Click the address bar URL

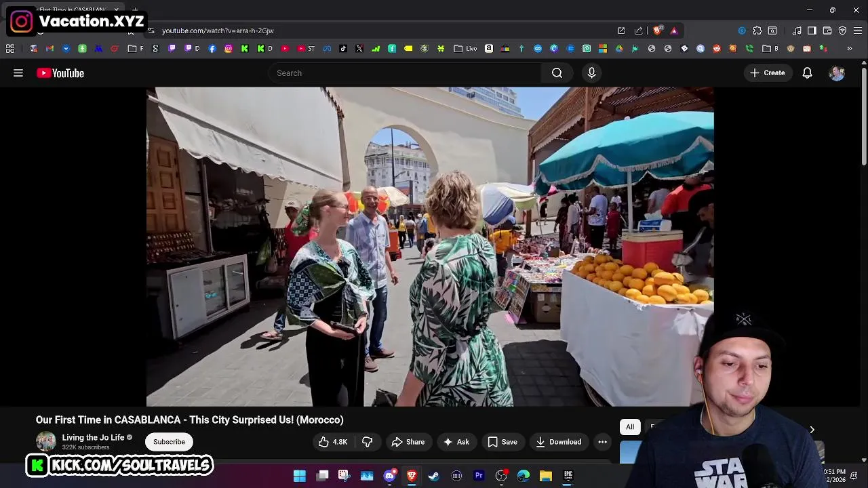tap(218, 30)
